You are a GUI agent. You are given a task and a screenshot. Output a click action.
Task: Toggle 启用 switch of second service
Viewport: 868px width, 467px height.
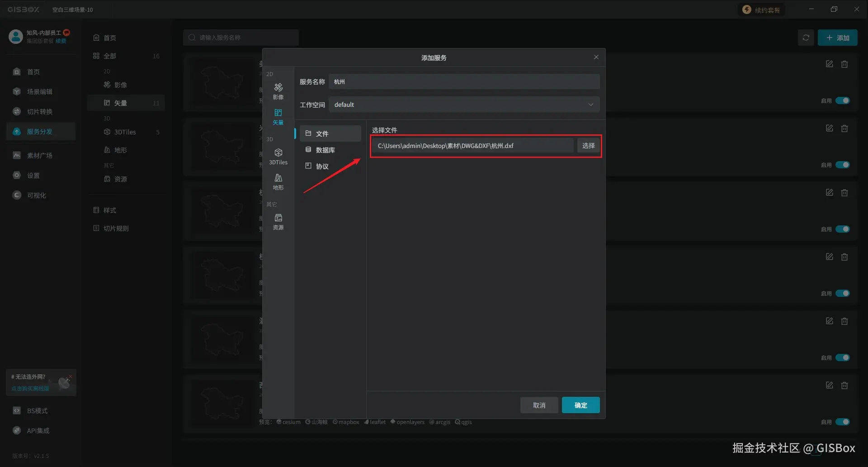(843, 165)
